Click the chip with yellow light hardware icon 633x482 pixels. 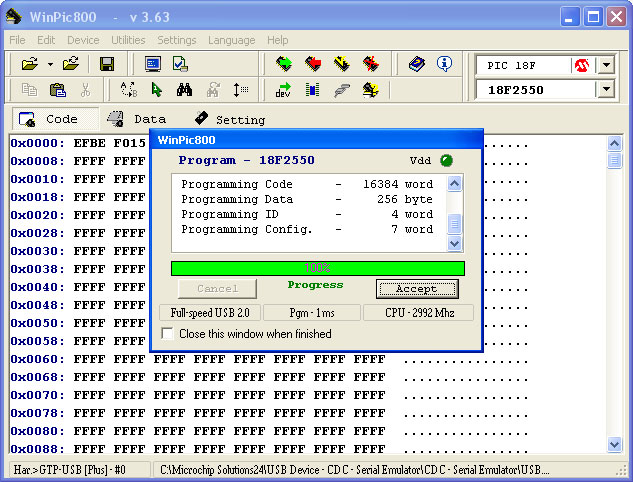371,90
